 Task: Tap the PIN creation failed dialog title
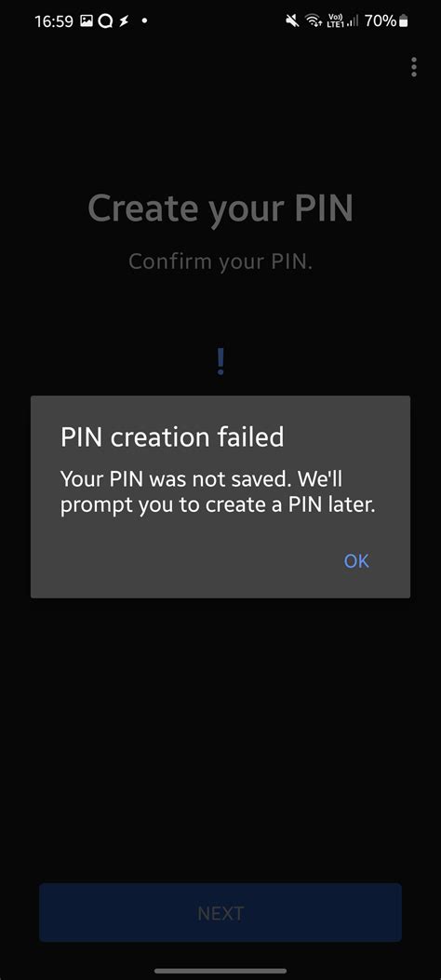pyautogui.click(x=172, y=436)
